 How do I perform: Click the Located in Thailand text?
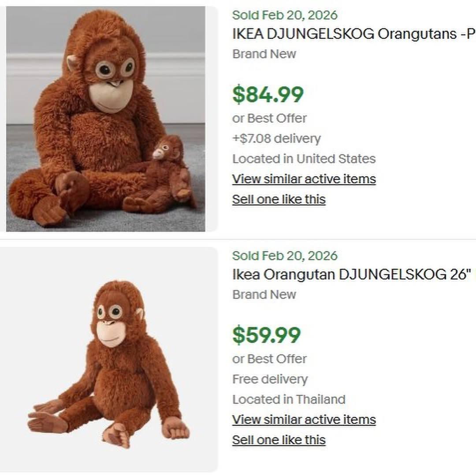289,399
